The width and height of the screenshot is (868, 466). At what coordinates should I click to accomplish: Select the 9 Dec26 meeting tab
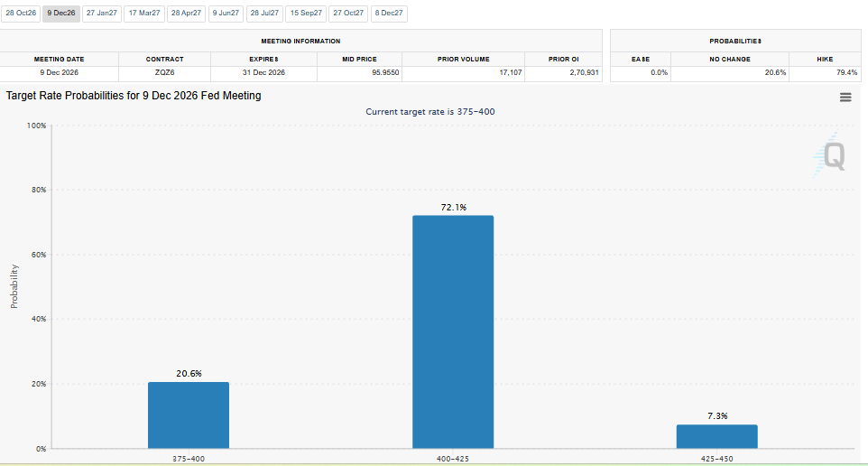(60, 14)
